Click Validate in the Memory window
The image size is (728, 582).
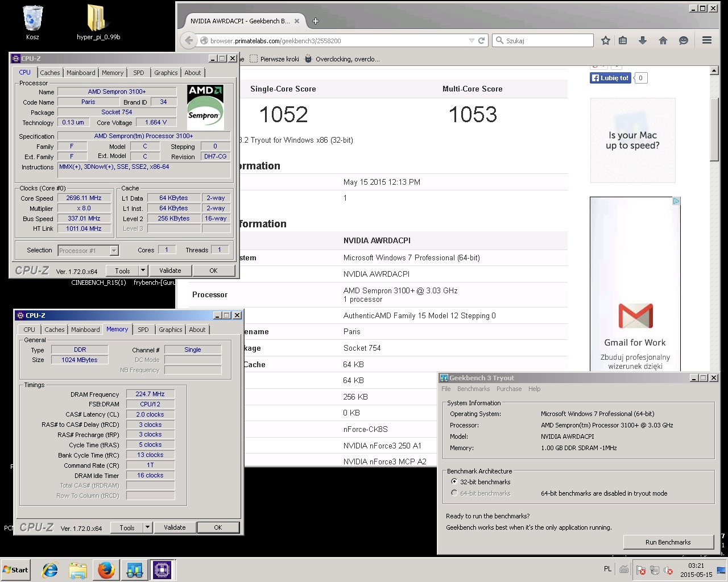click(175, 527)
